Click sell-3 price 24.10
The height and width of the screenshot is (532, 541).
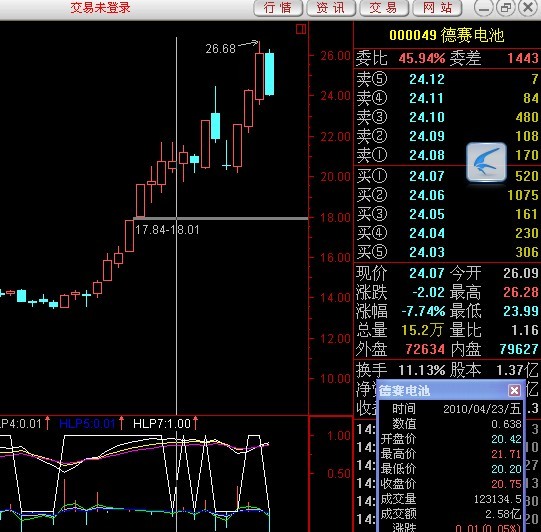(427, 117)
